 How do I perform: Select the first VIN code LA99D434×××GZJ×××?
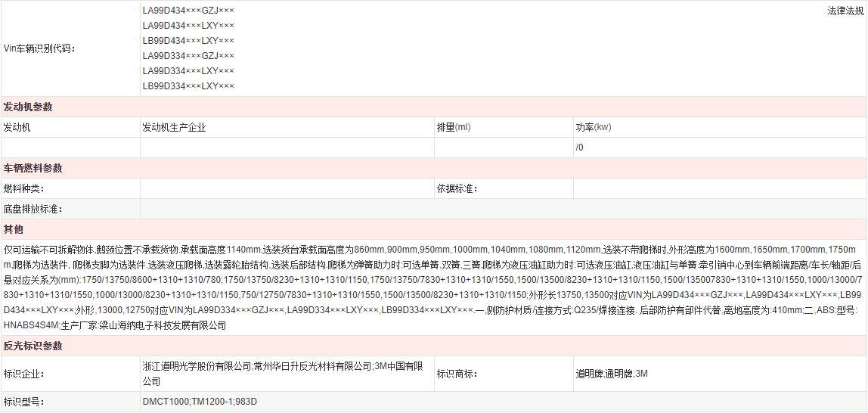pos(188,11)
